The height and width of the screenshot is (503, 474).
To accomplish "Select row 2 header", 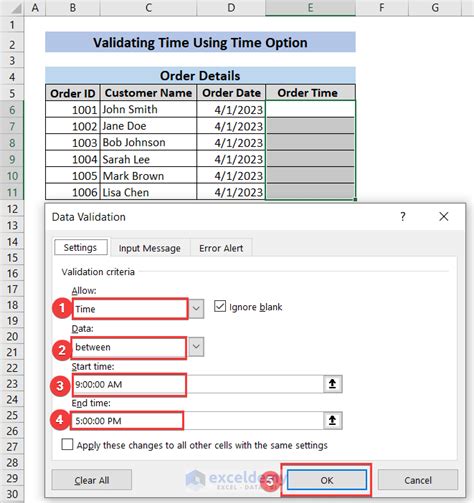I will 12,44.
